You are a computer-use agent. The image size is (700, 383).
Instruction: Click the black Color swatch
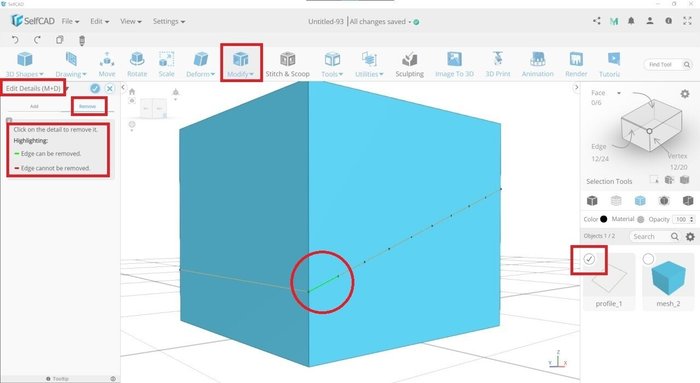coord(604,219)
